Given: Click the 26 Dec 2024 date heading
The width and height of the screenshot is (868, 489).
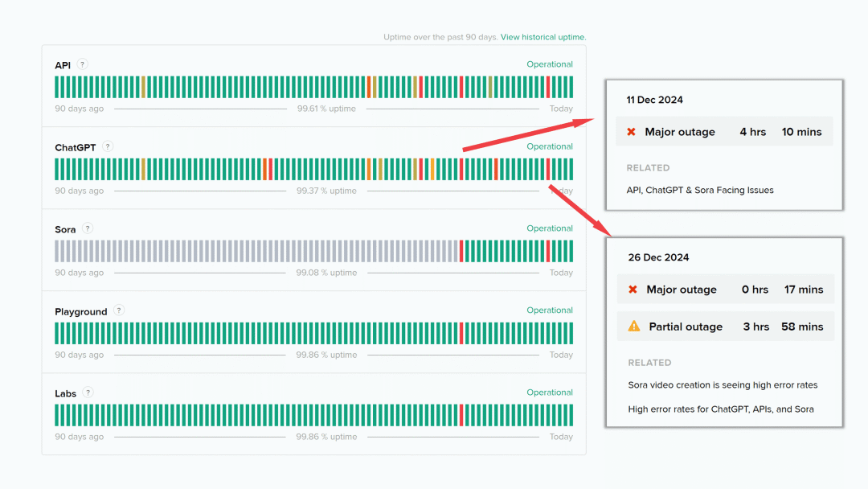Looking at the screenshot, I should [x=658, y=257].
